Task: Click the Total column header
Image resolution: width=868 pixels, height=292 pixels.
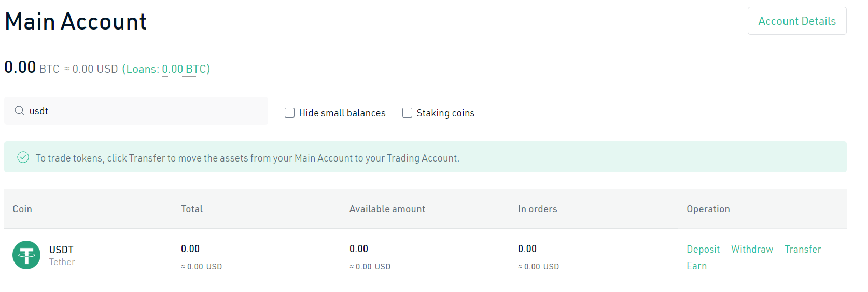Action: 192,209
